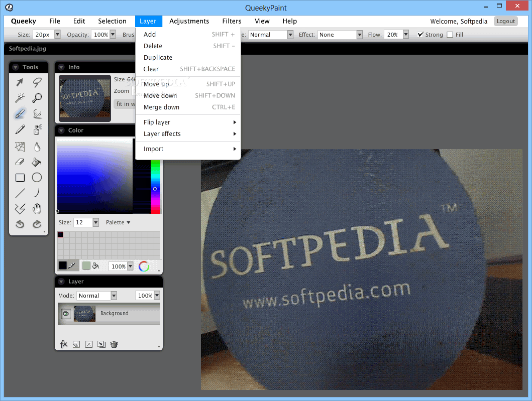Select the spider web tool

tap(20, 147)
